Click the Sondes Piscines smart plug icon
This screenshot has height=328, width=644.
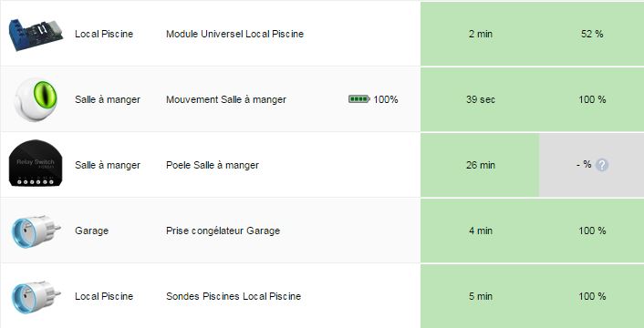[x=36, y=296]
